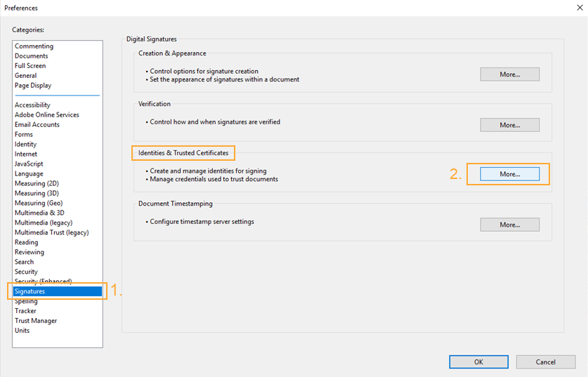Select Trust Manager category
The height and width of the screenshot is (377, 588).
pos(36,321)
